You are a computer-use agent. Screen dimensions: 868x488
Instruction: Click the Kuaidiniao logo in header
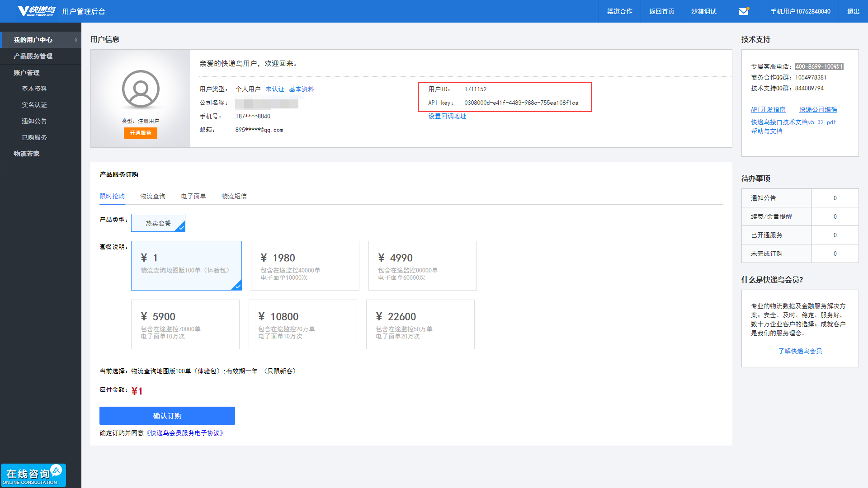tap(36, 11)
